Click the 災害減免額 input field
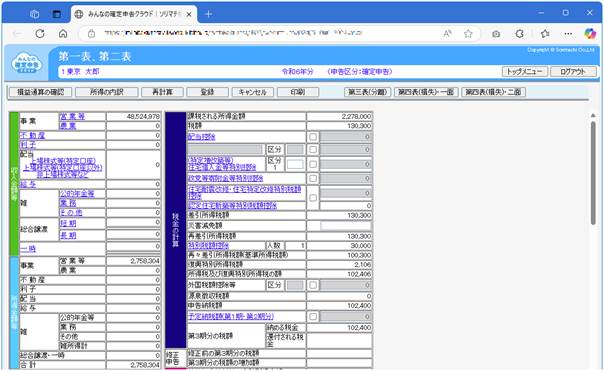604x371 pixels. click(x=345, y=226)
